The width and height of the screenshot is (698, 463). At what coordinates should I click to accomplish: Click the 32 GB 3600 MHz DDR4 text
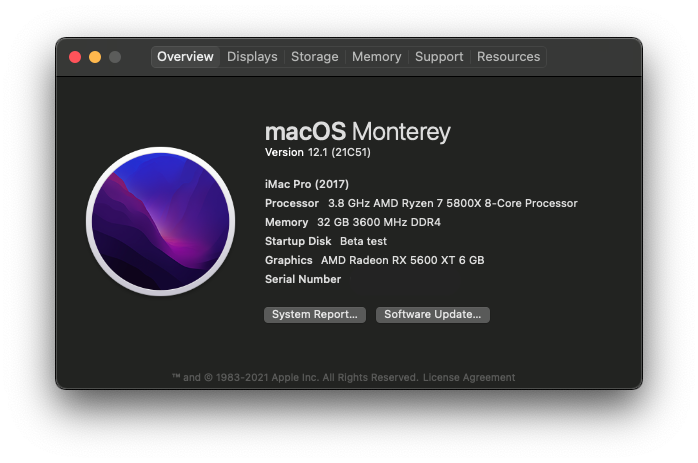tap(378, 222)
